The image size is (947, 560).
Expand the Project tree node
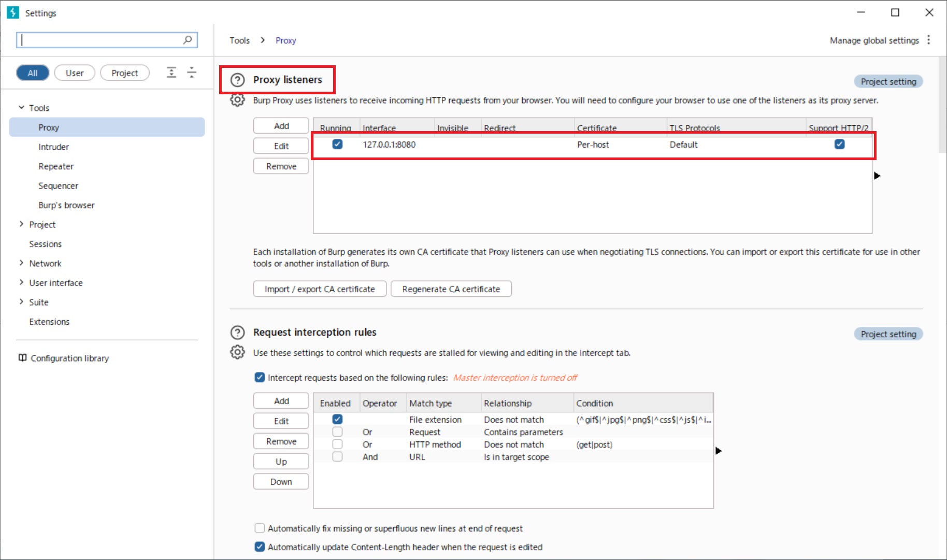point(21,224)
